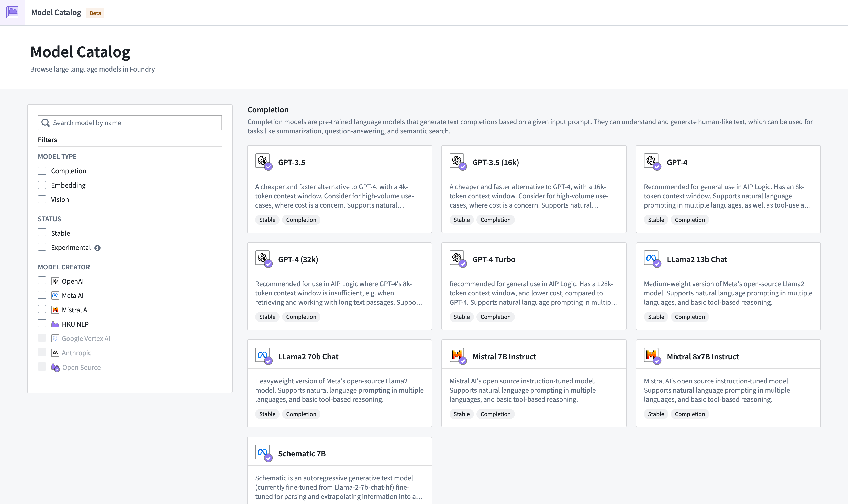The height and width of the screenshot is (504, 848).
Task: Click the Schematic 7B description text
Action: coord(339,487)
